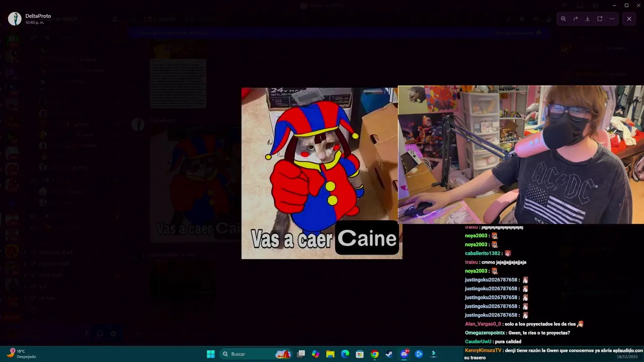This screenshot has height=362, width=644.
Task: Open the Windows Start menu
Action: click(x=211, y=354)
